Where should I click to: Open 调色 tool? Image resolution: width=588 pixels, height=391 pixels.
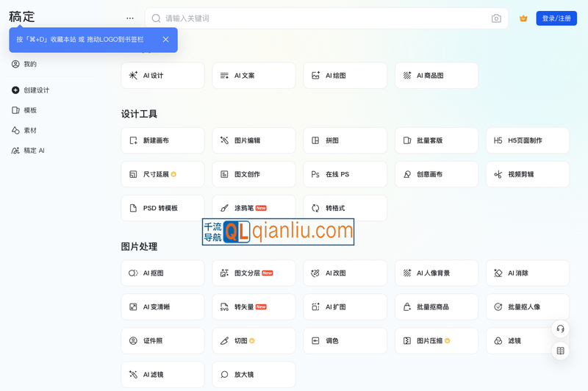pyautogui.click(x=345, y=341)
